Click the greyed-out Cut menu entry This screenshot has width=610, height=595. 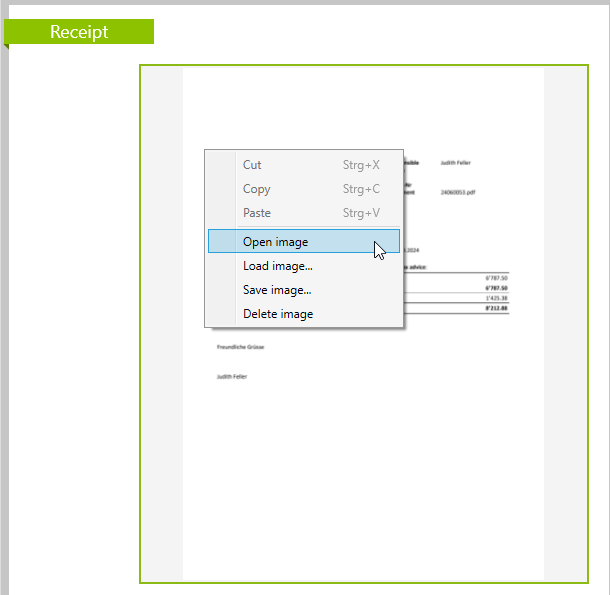tap(252, 165)
